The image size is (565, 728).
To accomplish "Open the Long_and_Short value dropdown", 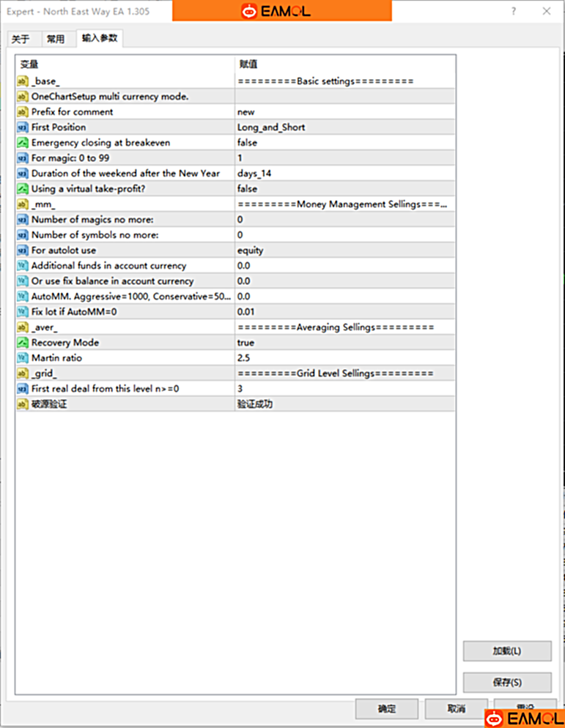I will tap(345, 127).
